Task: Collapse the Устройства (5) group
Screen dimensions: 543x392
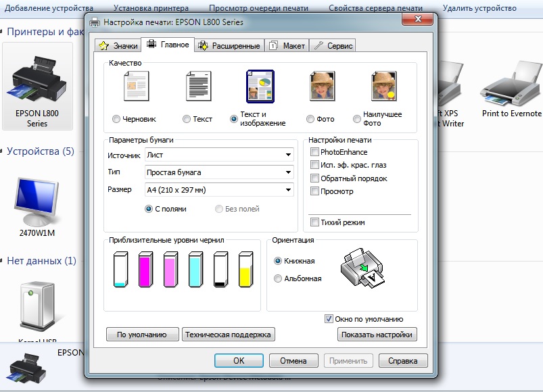Action: (x=2, y=151)
